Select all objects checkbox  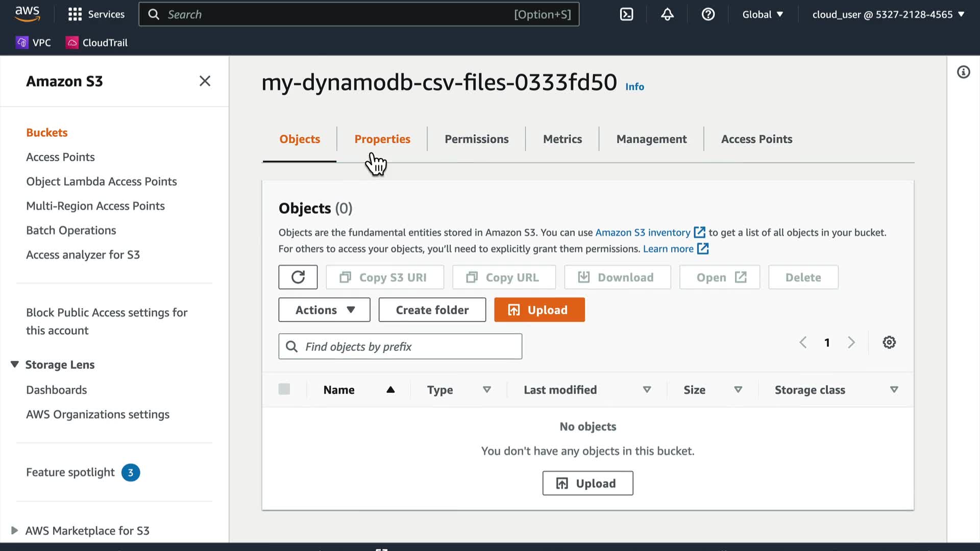click(284, 389)
